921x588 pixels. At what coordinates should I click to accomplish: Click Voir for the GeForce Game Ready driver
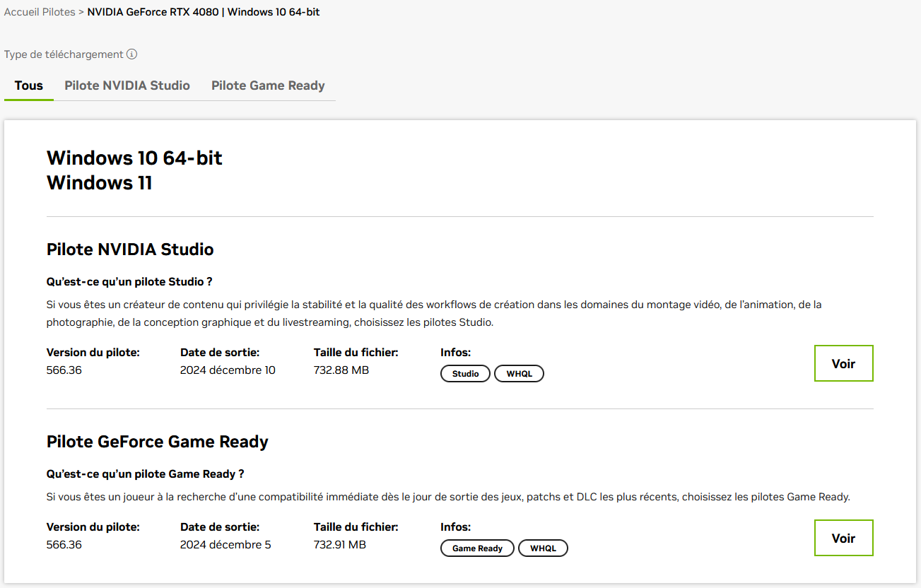tap(843, 538)
